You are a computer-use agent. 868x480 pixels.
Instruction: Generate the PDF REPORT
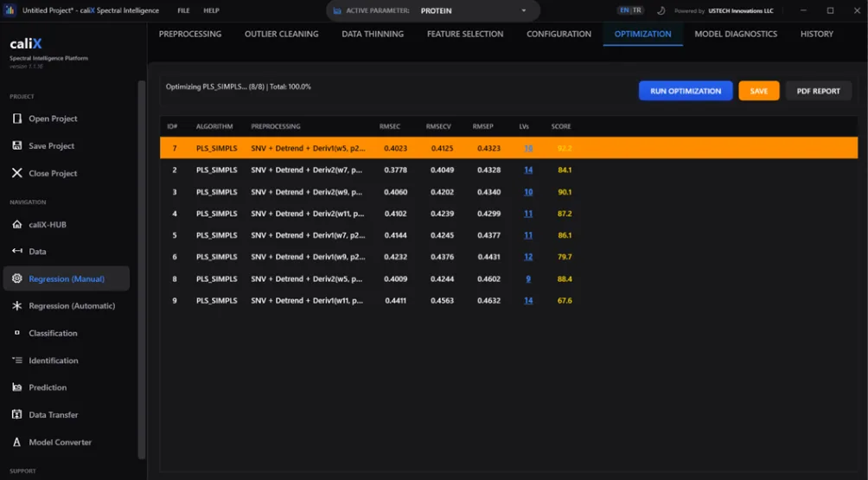point(818,91)
